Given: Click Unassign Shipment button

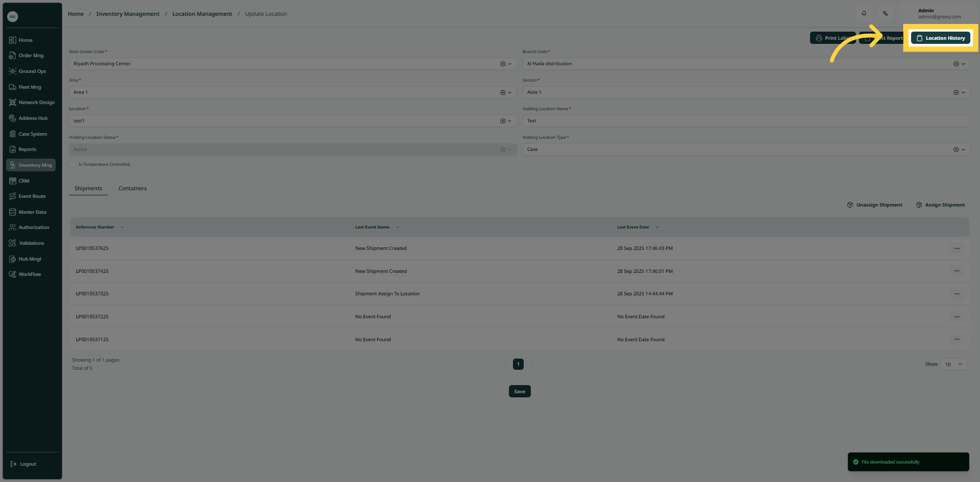Looking at the screenshot, I should tap(874, 205).
